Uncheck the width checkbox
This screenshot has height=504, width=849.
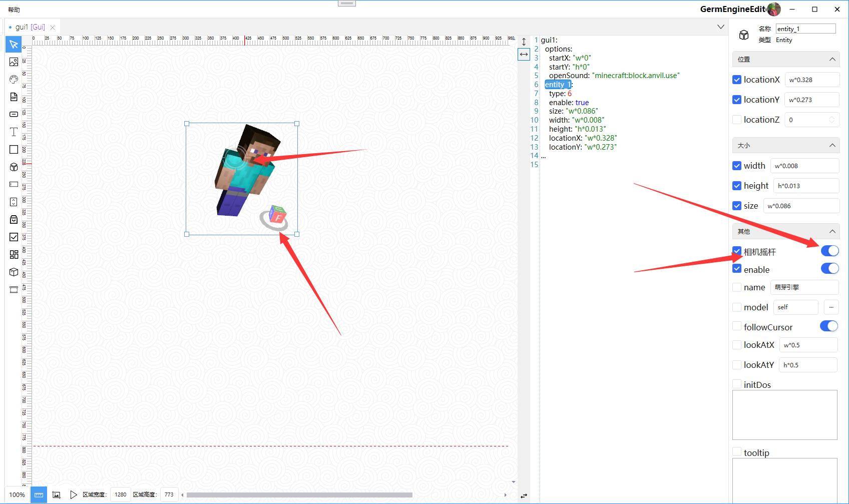point(737,166)
